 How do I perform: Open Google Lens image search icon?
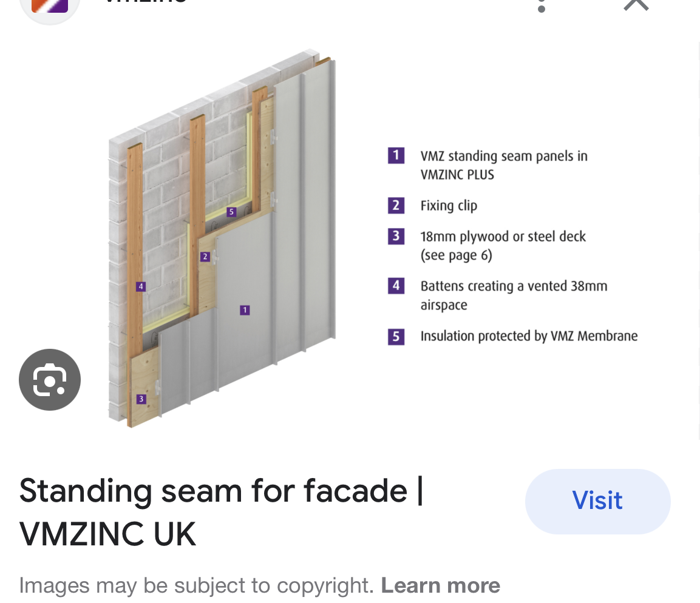click(50, 380)
